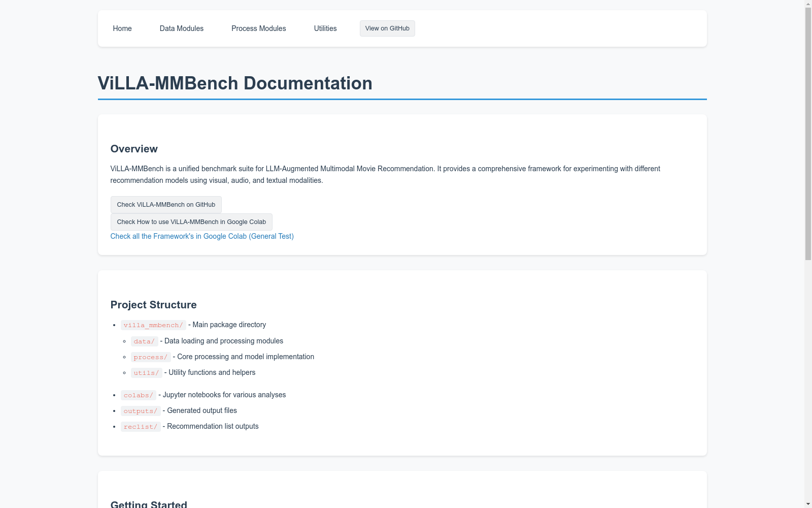Click the outputs/ code label
The height and width of the screenshot is (508, 812).
coord(141,411)
